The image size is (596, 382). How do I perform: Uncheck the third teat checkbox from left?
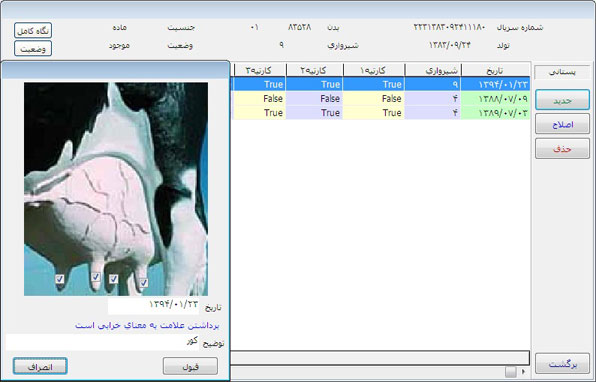pos(113,279)
